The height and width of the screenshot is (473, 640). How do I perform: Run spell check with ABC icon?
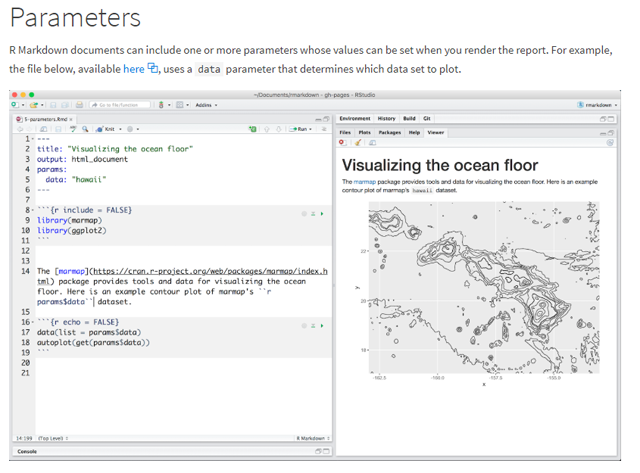(73, 129)
